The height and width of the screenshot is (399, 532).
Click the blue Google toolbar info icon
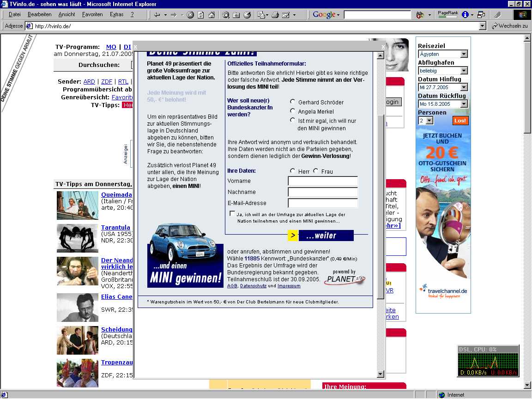(x=465, y=15)
